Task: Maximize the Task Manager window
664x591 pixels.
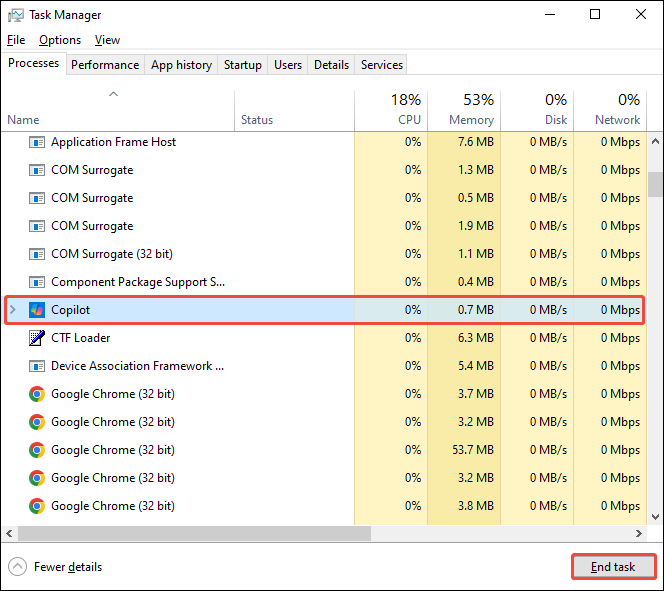Action: pos(595,15)
